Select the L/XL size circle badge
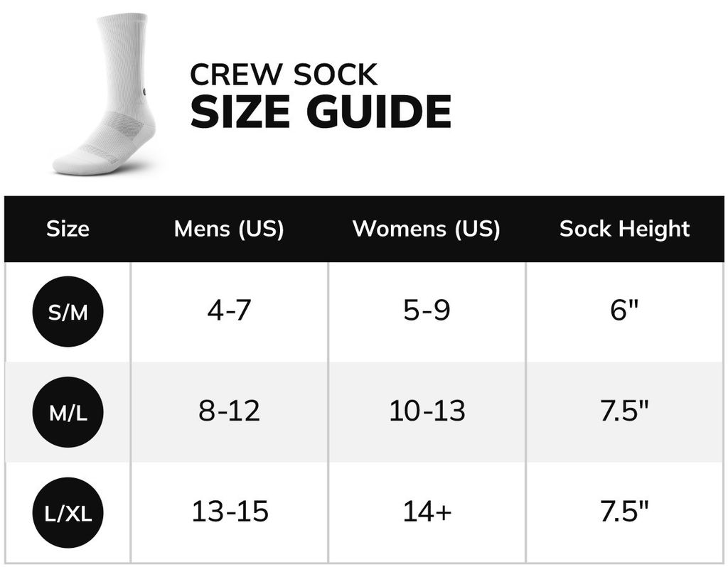 pos(68,512)
